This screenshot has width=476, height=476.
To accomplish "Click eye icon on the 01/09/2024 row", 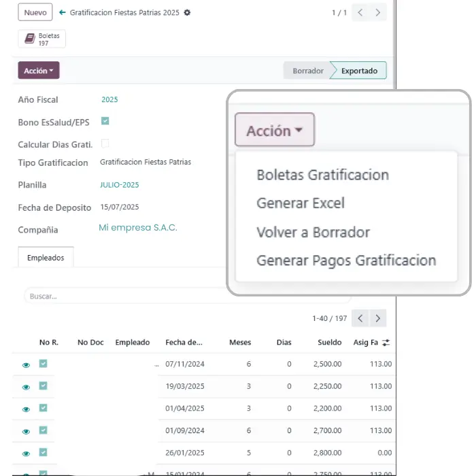I will coord(26,431).
